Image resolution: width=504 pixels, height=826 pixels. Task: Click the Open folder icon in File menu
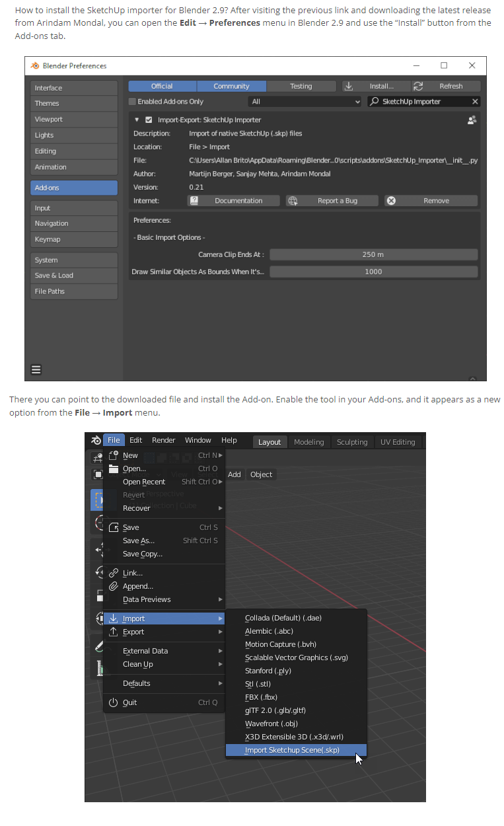(x=113, y=469)
